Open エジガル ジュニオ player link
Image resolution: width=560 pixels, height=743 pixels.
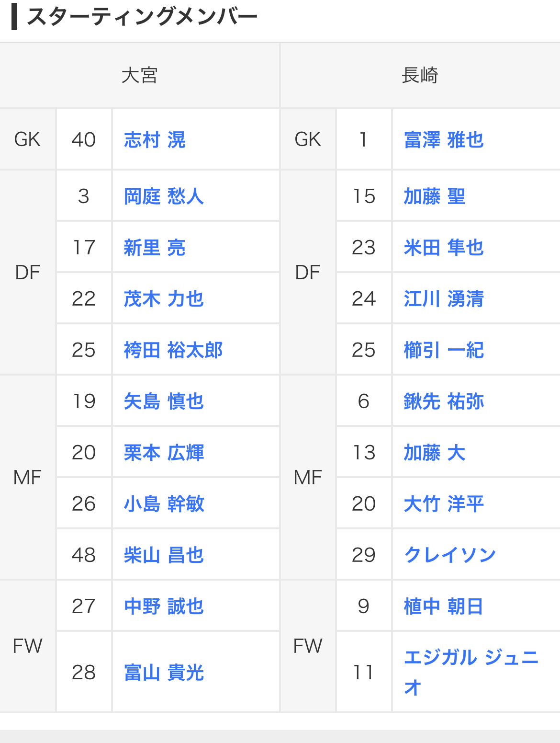(x=471, y=658)
